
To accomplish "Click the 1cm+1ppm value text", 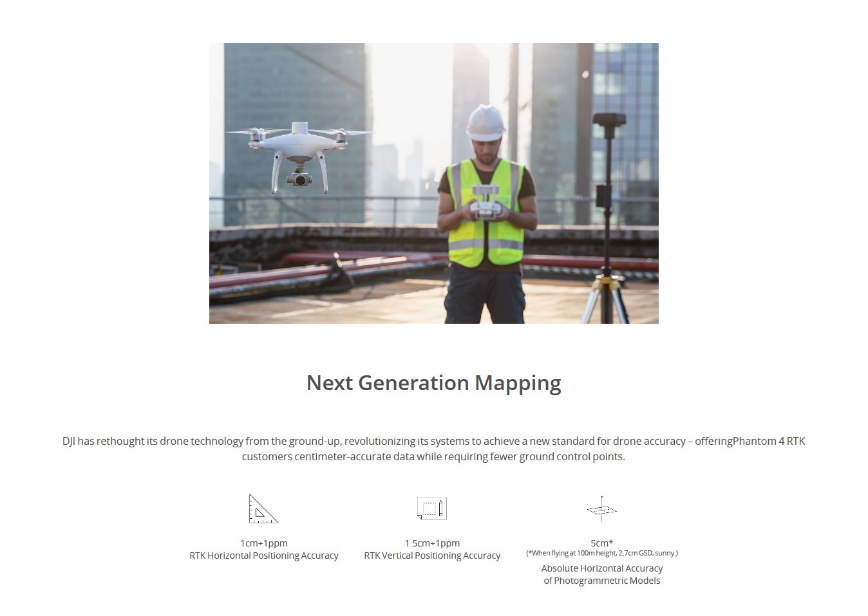I will [263, 543].
